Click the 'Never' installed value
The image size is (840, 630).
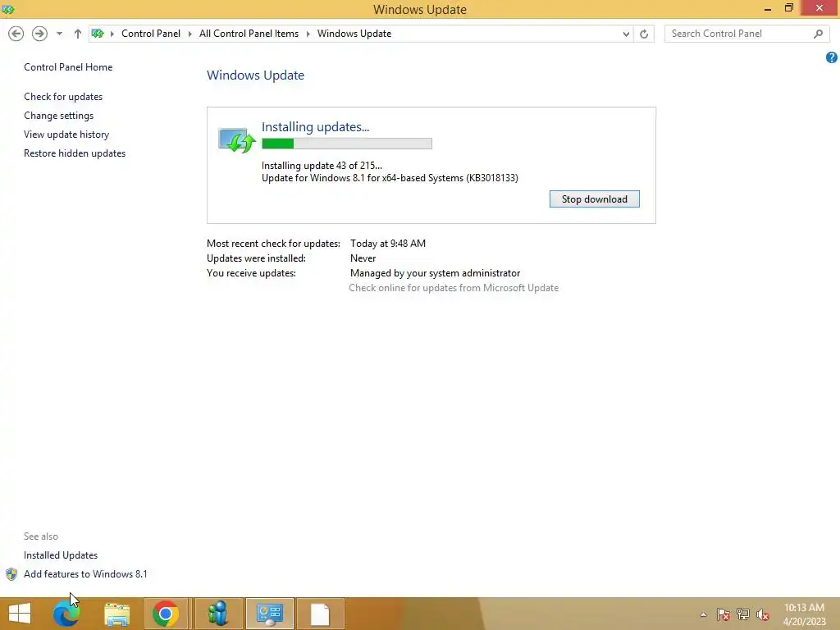pyautogui.click(x=363, y=258)
